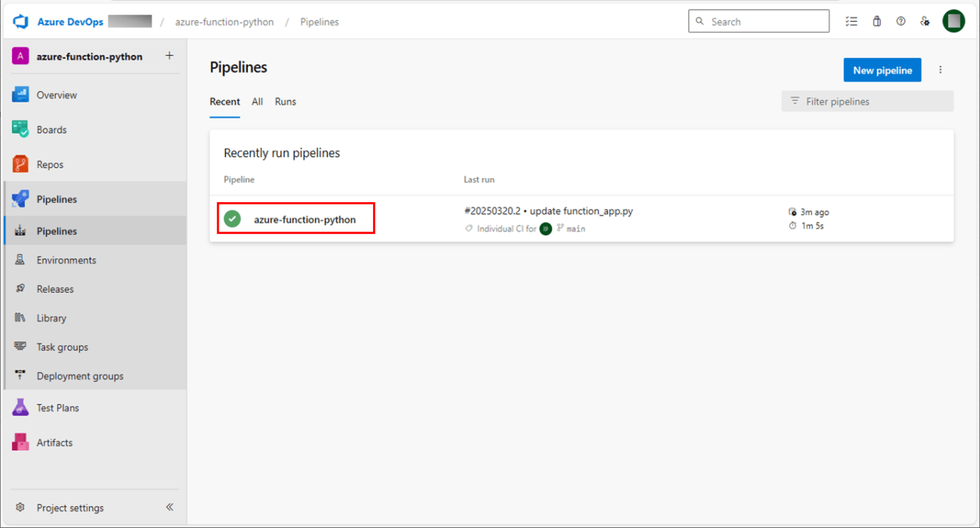Screen dimensions: 980x528
Task: Click the '3m ago' timestamp
Action: 815,213
